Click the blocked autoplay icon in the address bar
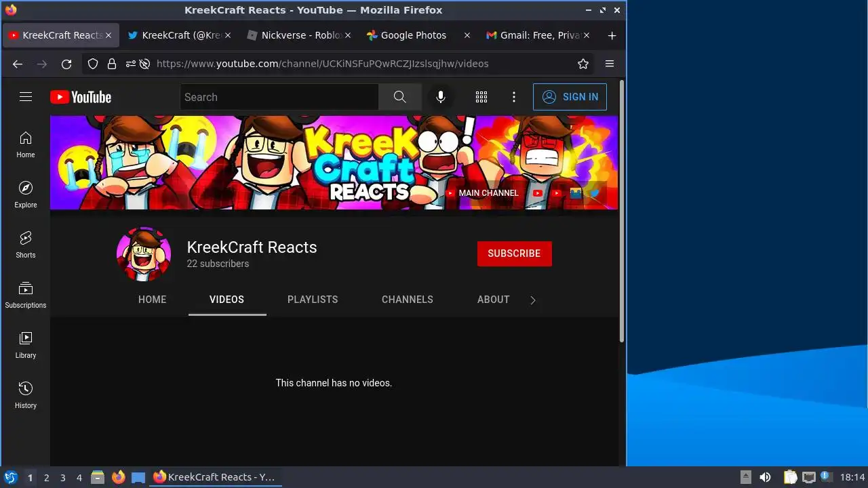The image size is (868, 488). [144, 64]
